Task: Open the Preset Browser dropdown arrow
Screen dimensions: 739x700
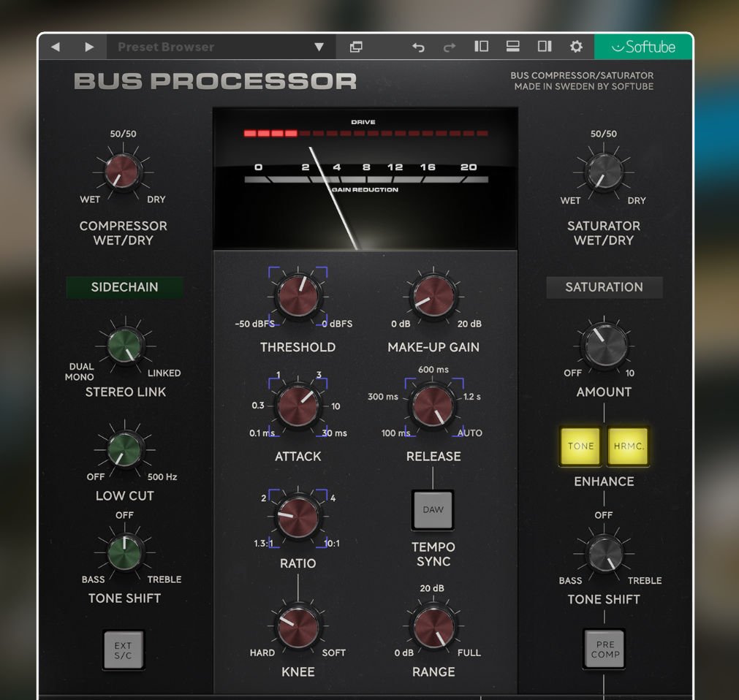Action: pyautogui.click(x=319, y=47)
